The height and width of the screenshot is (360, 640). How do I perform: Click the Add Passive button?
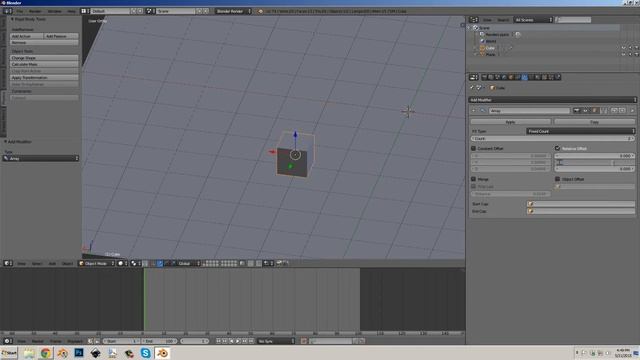tap(61, 36)
